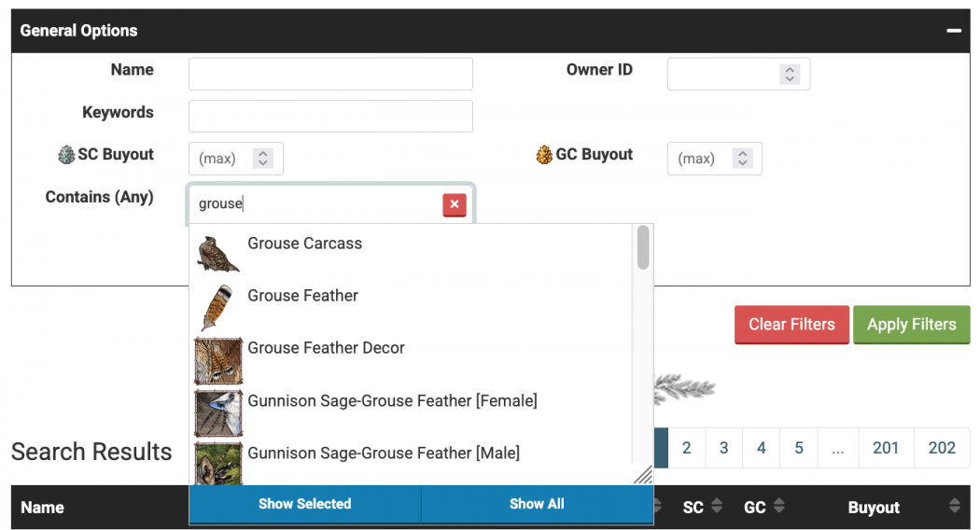This screenshot has width=980, height=530.
Task: Click the Grouse Carcass item icon
Action: [x=218, y=254]
